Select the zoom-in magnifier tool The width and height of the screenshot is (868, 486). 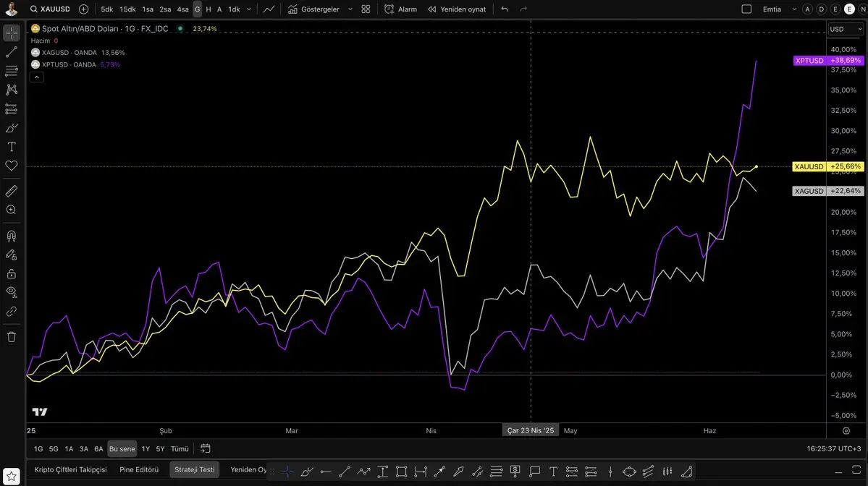pos(12,210)
